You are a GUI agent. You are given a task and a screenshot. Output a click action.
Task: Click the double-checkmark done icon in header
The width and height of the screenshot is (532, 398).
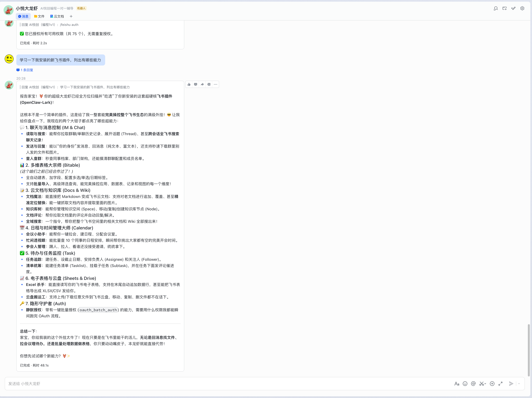513,8
